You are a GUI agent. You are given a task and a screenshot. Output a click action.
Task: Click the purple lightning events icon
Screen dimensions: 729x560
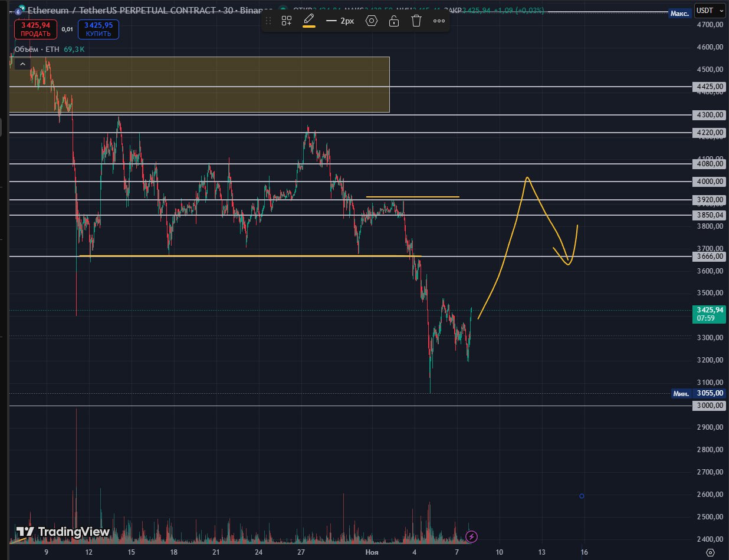pos(471,536)
